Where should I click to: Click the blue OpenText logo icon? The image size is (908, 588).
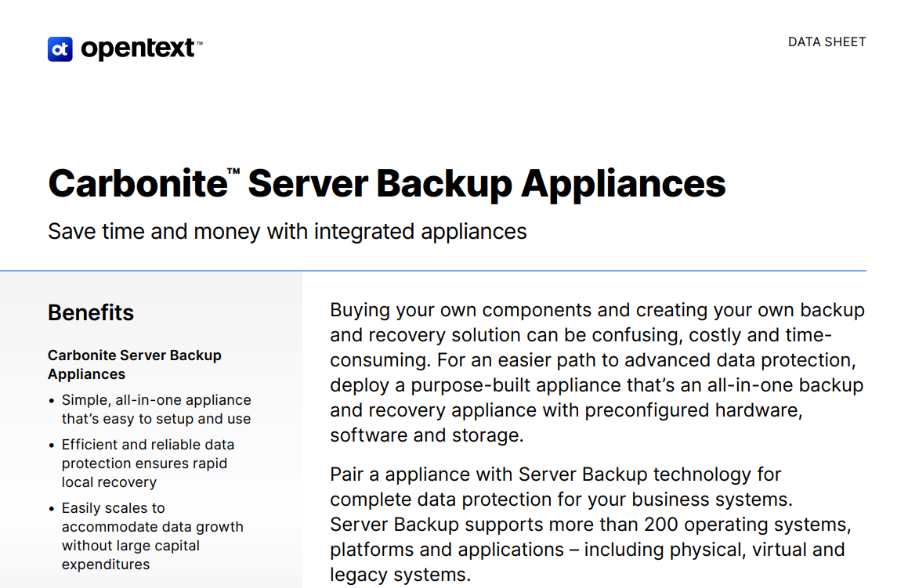coord(60,49)
